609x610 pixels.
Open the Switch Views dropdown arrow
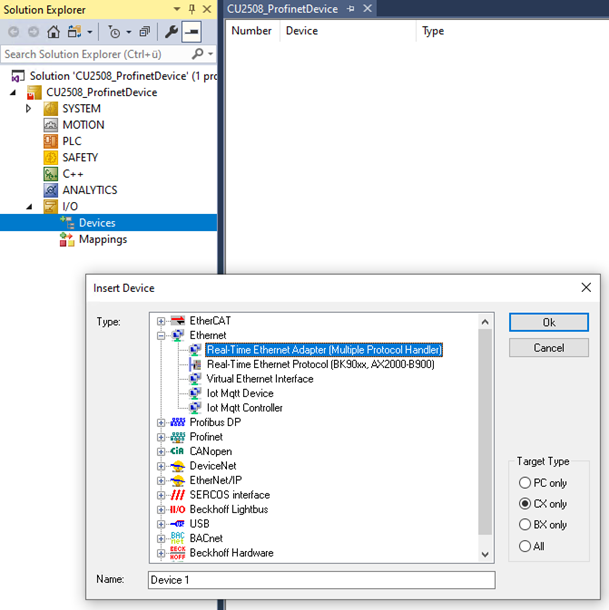pos(90,32)
